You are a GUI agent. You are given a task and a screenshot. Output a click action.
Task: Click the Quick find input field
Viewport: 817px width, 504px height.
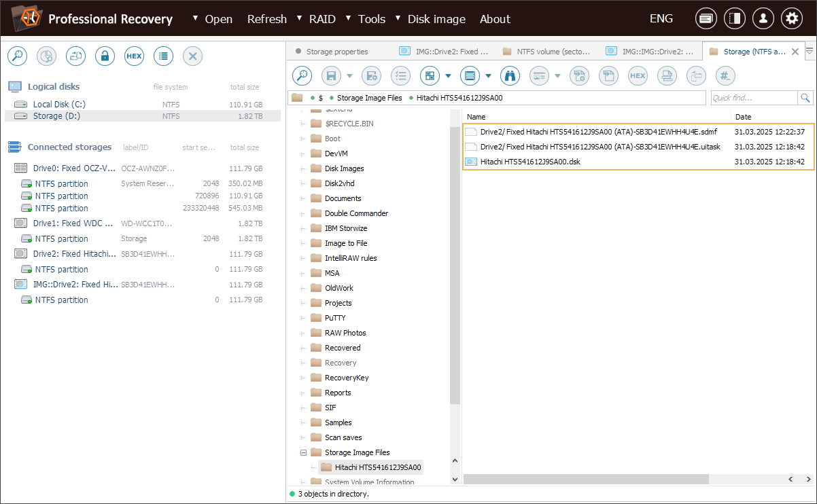tap(754, 98)
